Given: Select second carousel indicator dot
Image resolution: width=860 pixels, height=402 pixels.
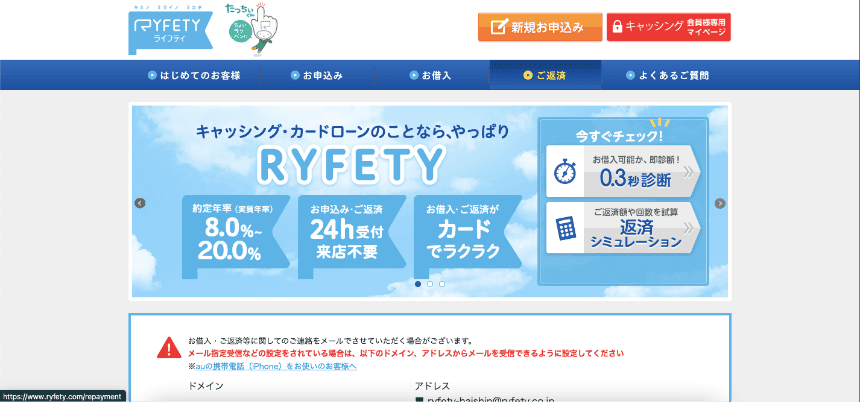Looking at the screenshot, I should click(x=430, y=284).
